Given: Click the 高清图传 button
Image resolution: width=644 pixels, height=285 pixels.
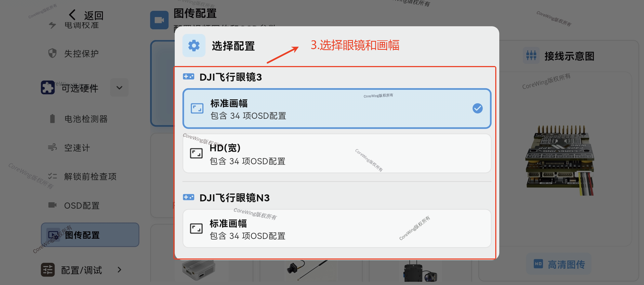Looking at the screenshot, I should [559, 264].
